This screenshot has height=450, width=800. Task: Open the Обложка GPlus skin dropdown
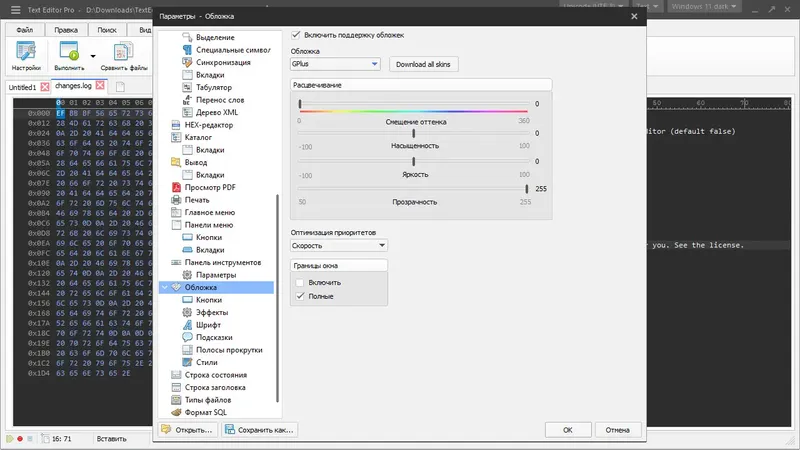(335, 64)
